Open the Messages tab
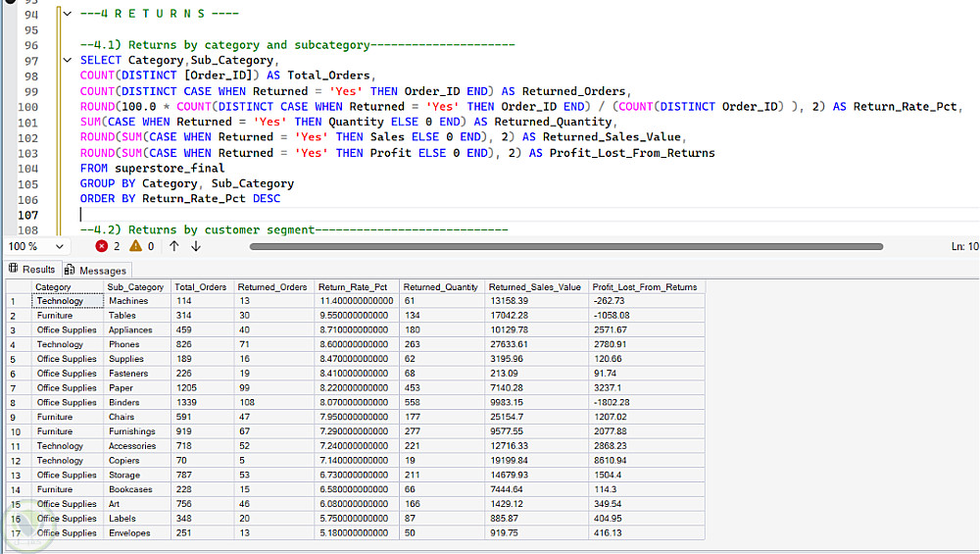 [96, 270]
